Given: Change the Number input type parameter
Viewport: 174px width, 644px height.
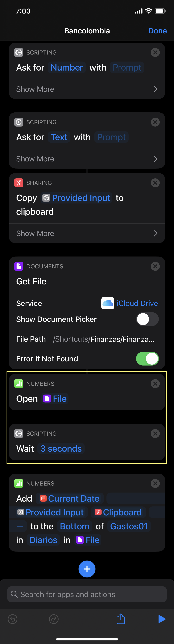Looking at the screenshot, I should [x=67, y=67].
